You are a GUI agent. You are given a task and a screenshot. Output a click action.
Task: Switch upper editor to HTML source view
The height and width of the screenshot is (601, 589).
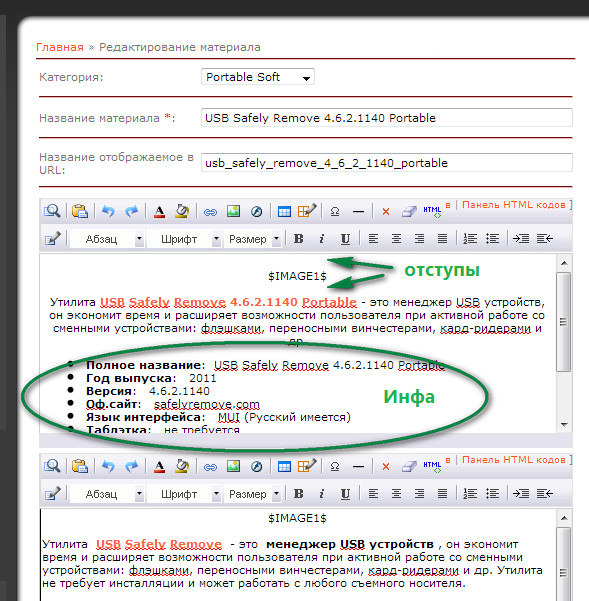[x=432, y=211]
